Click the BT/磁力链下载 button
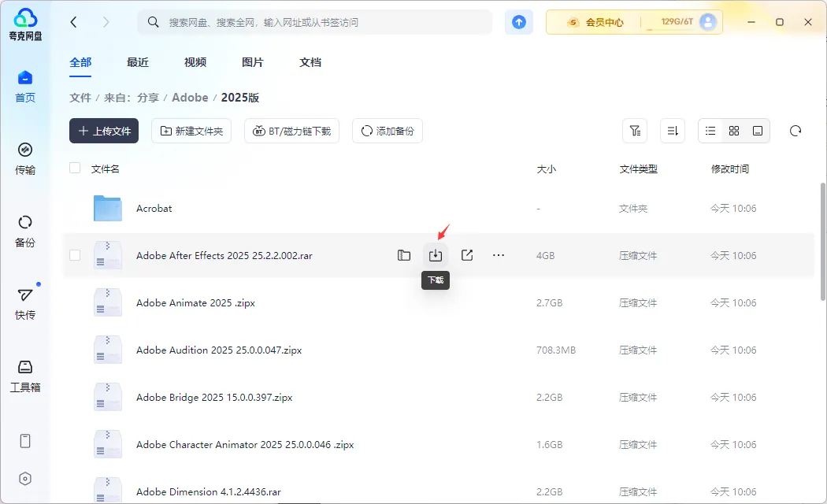This screenshot has height=504, width=827. [291, 131]
